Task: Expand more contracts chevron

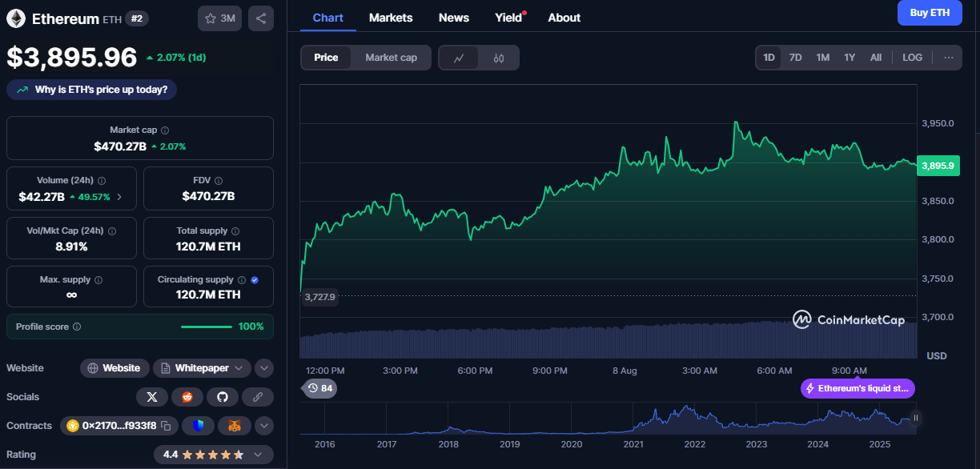Action: pos(264,426)
